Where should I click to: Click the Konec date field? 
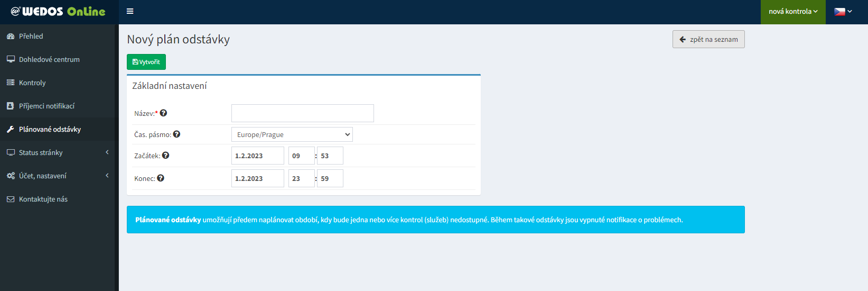(x=258, y=178)
